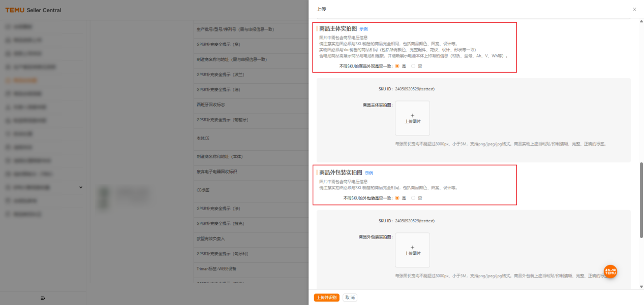Click the orange 上传并认证 button
The image size is (644, 305).
coord(326,298)
